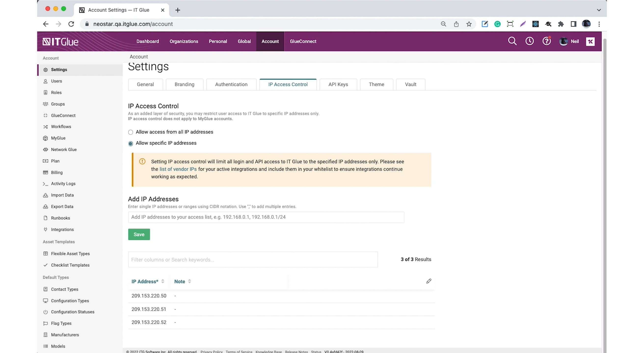Open recent activity clock icon

pyautogui.click(x=529, y=41)
